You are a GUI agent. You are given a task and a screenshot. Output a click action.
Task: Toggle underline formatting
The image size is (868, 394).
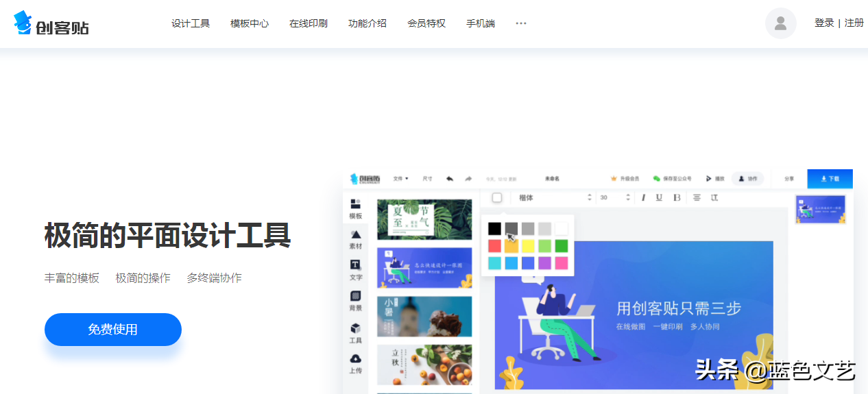(x=659, y=197)
